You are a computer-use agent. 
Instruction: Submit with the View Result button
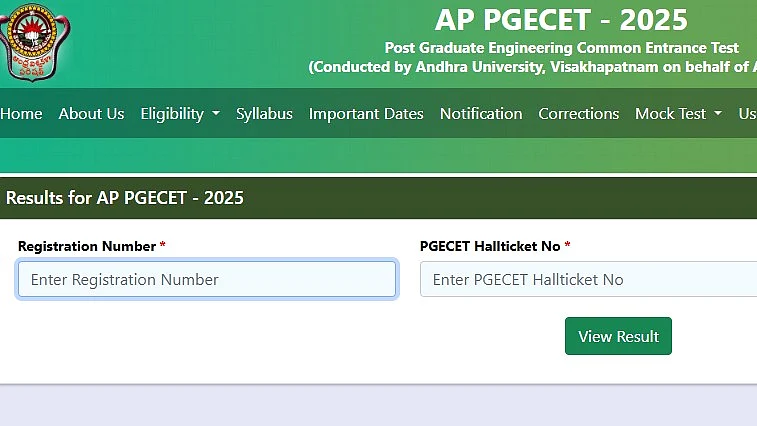[618, 336]
